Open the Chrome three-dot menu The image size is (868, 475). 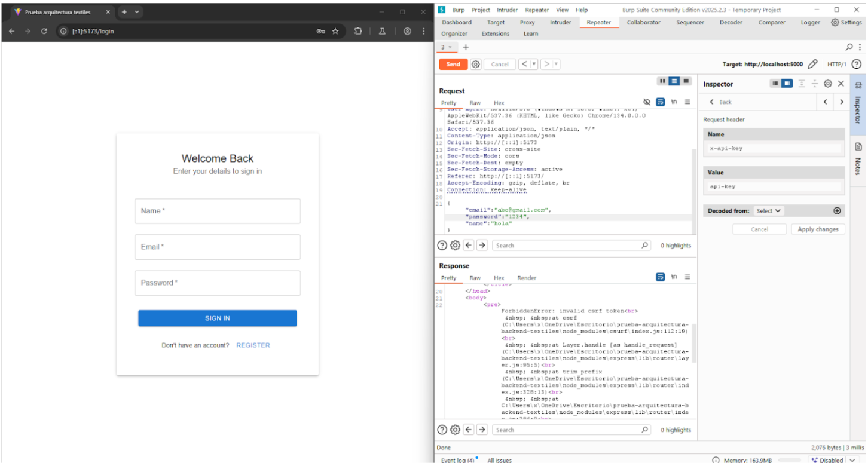424,31
